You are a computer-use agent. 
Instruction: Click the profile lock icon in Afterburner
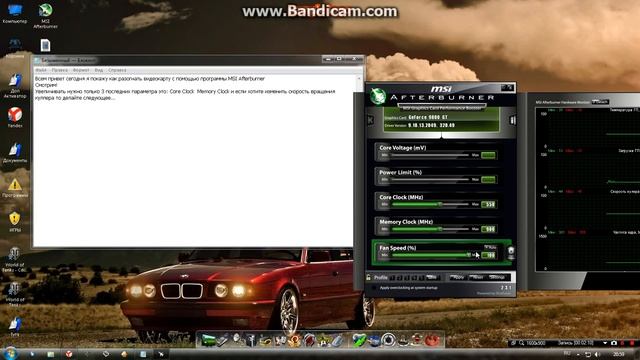coord(369,277)
